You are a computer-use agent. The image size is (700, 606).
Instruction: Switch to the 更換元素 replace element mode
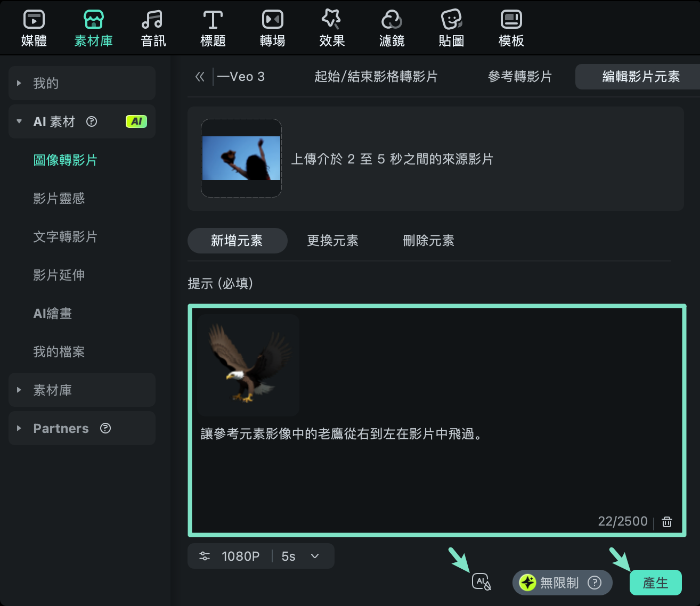coord(332,241)
